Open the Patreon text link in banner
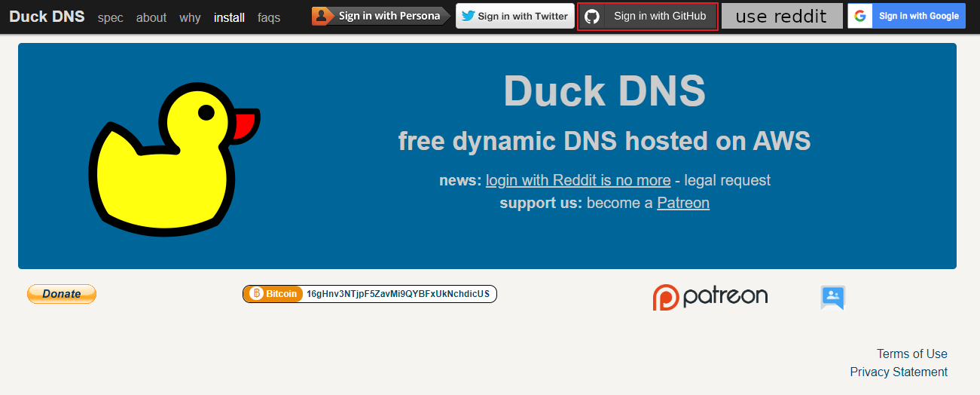Image resolution: width=980 pixels, height=395 pixels. tap(683, 203)
